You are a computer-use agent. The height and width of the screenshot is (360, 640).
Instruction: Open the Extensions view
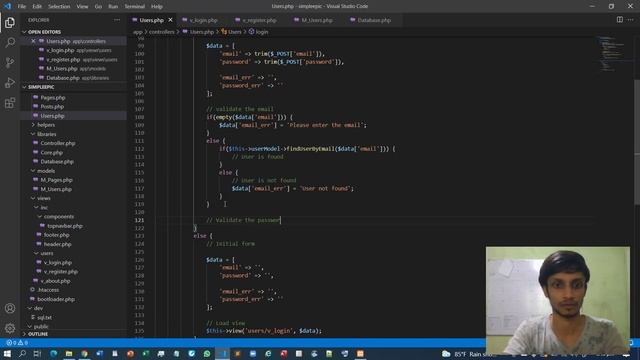10,102
